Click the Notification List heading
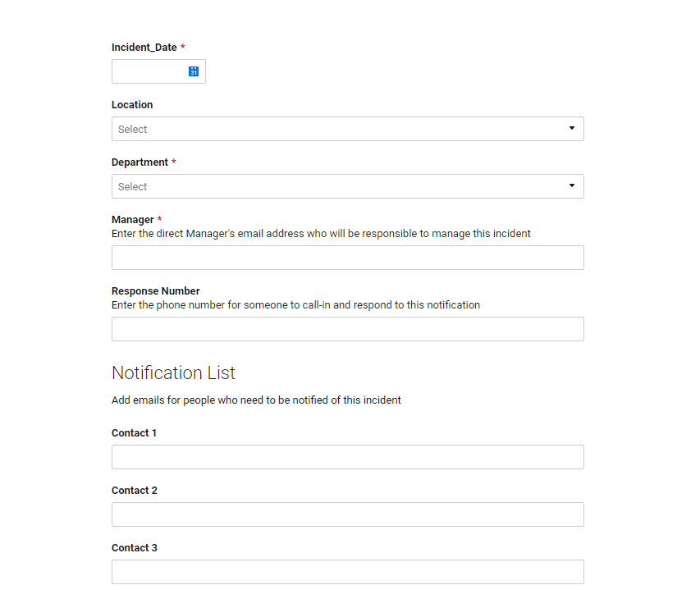 coord(173,373)
